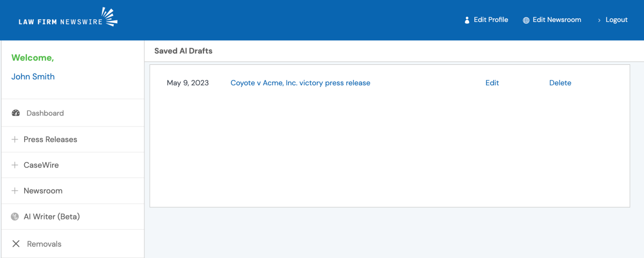Log out via the Logout link
The image size is (644, 258).
[x=616, y=20]
